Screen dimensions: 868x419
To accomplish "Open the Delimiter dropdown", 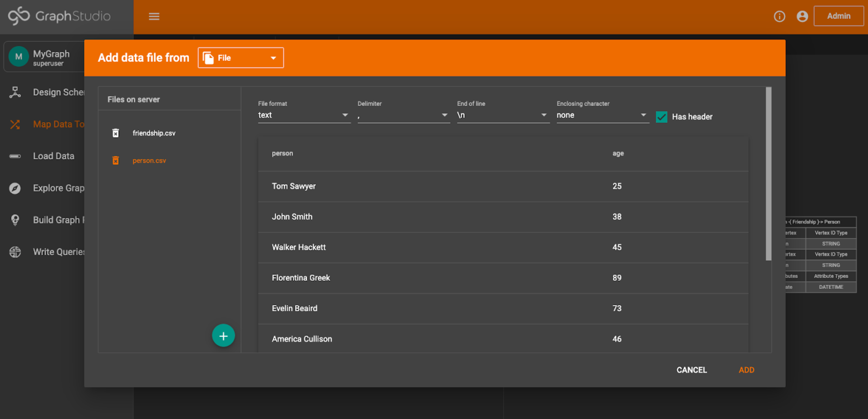I will (x=403, y=115).
